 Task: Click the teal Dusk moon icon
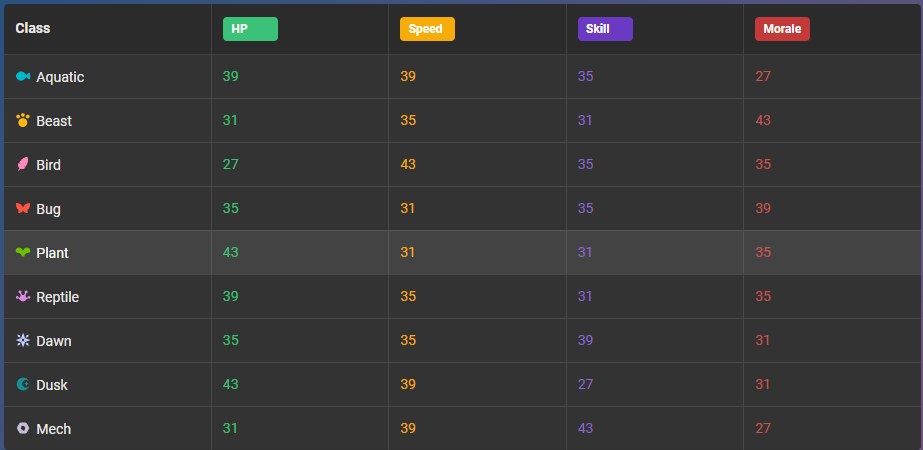tap(23, 384)
